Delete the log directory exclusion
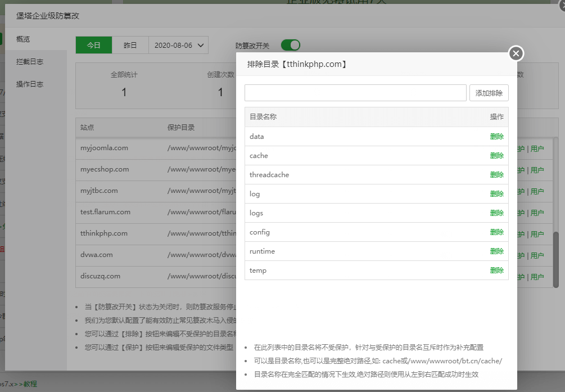 (496, 193)
